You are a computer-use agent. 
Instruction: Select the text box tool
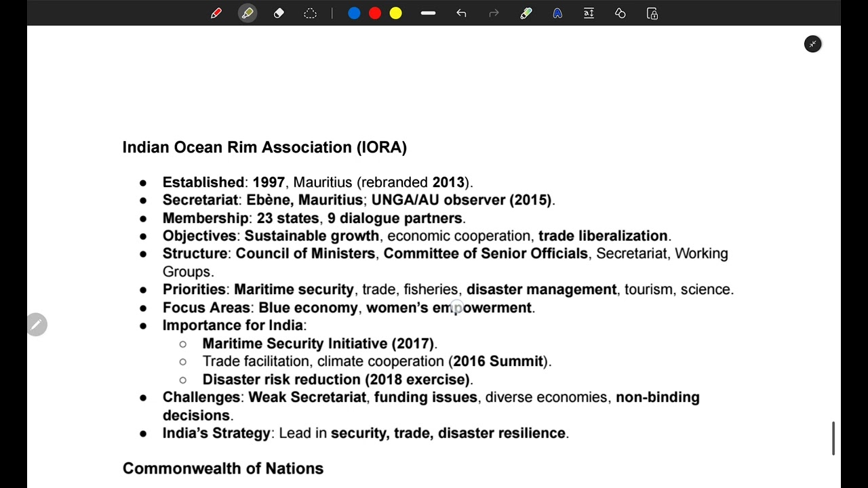click(589, 13)
